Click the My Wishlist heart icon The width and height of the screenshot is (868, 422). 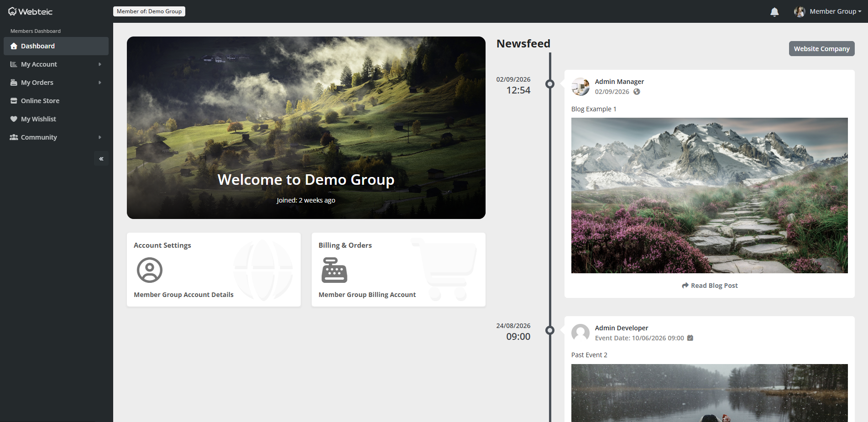coord(14,119)
